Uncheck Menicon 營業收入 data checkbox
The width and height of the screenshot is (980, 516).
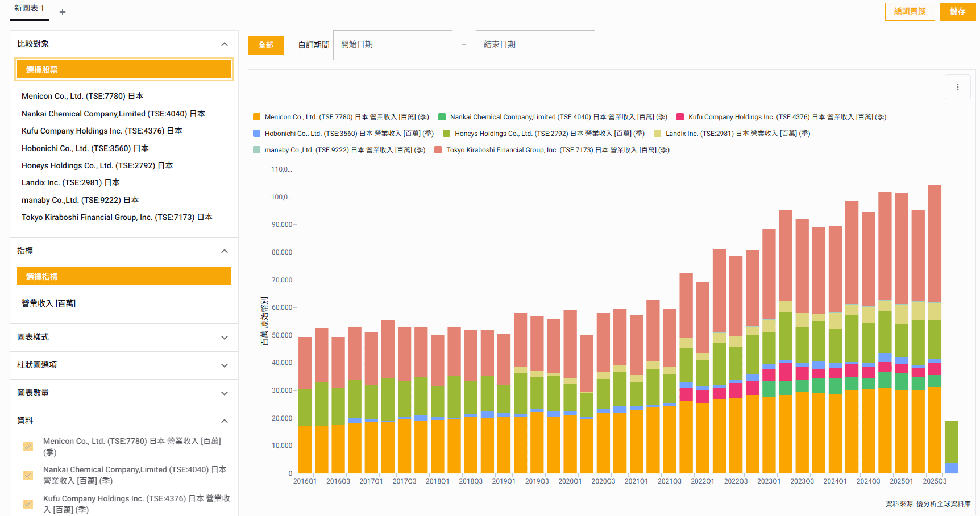[28, 447]
